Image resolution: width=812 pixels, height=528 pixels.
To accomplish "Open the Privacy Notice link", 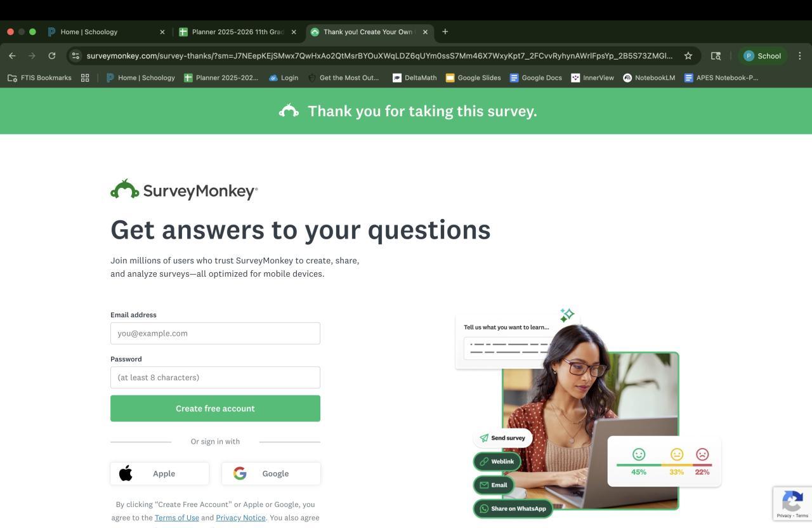I will click(240, 518).
